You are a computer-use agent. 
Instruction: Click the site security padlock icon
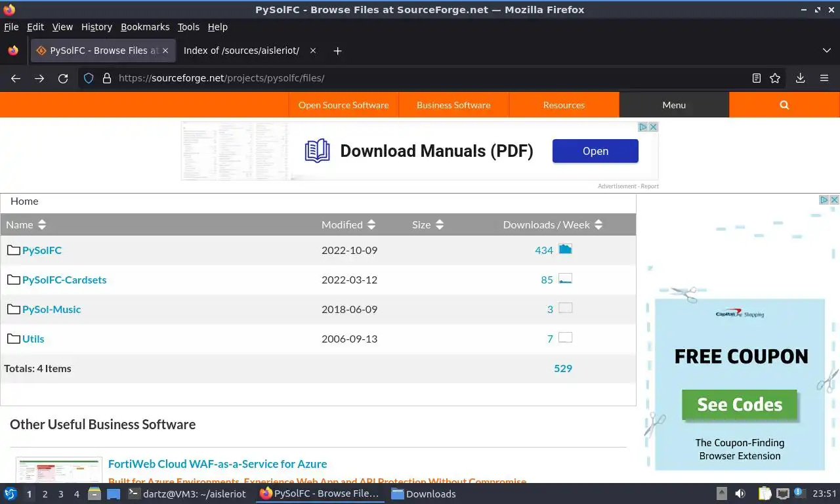(107, 78)
